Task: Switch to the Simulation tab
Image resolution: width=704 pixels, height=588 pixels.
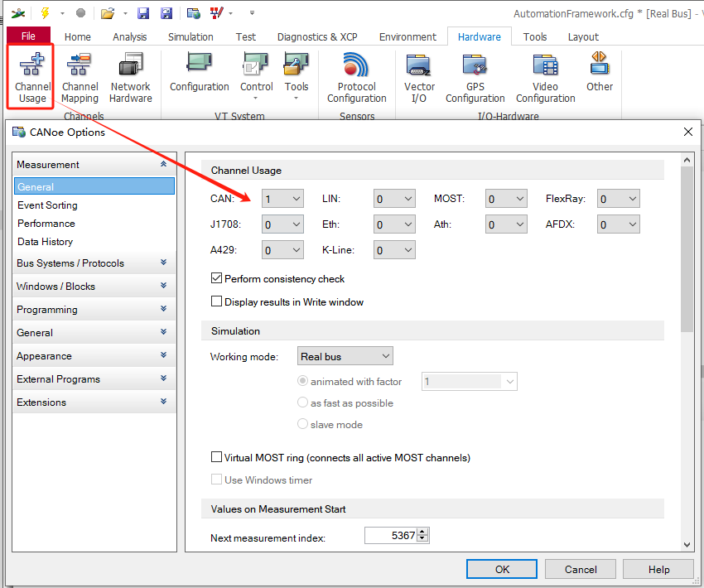Action: (190, 36)
